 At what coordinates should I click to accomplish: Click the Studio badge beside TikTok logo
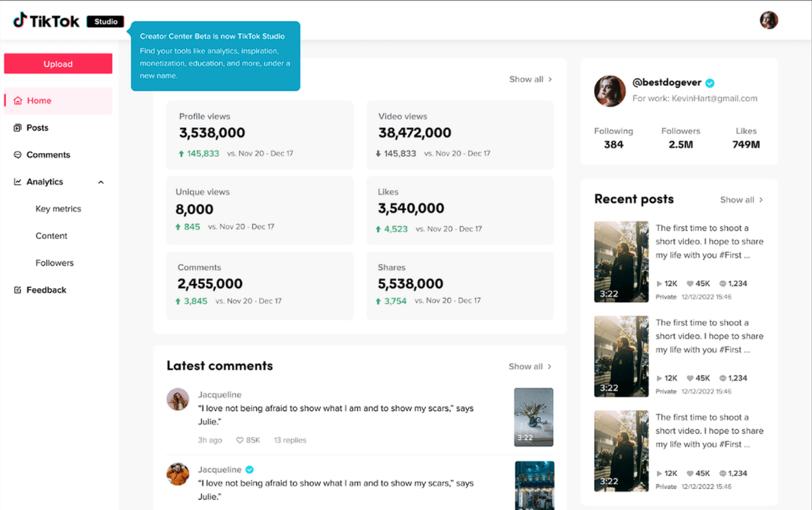coord(106,21)
